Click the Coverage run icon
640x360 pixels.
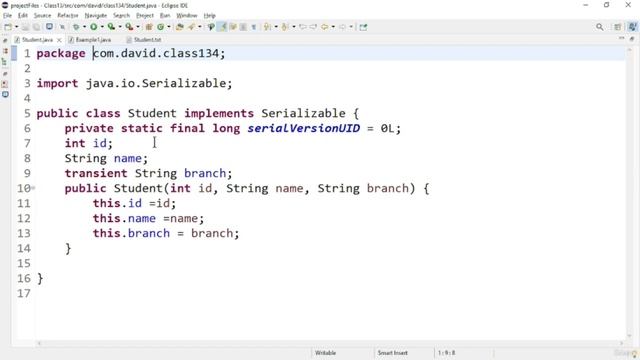[x=111, y=27]
